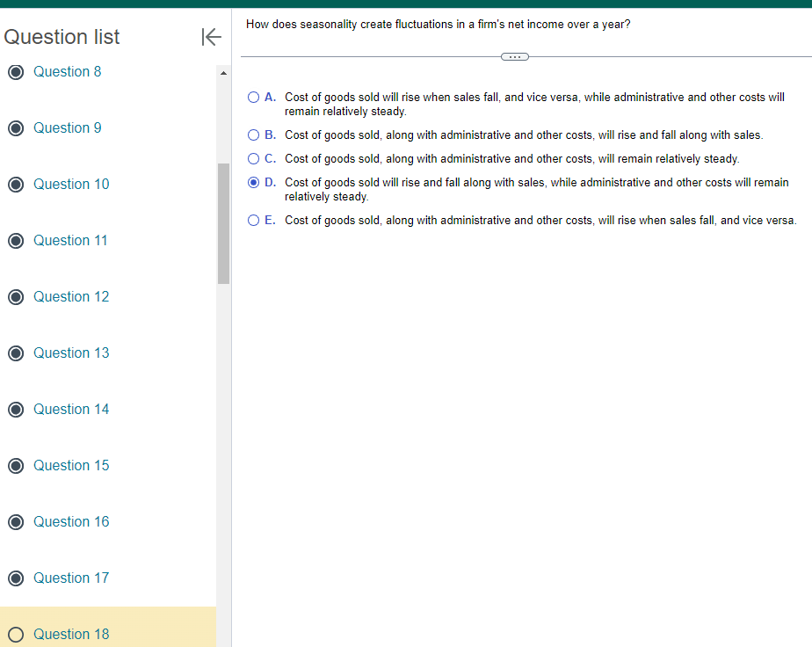Open Question 11 link
This screenshot has width=812, height=647.
point(70,241)
